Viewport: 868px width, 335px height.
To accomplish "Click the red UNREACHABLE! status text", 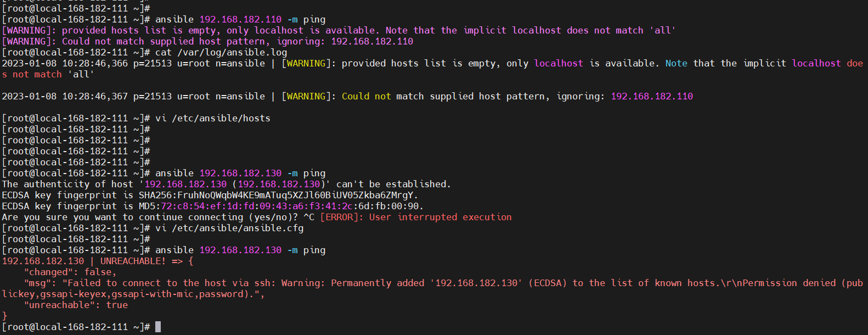I will coord(133,261).
